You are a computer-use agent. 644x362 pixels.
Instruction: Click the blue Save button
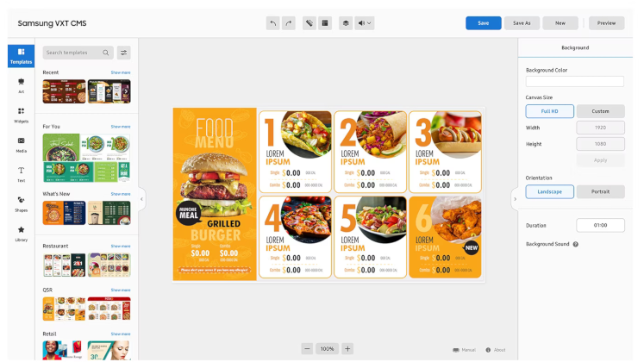coord(484,23)
